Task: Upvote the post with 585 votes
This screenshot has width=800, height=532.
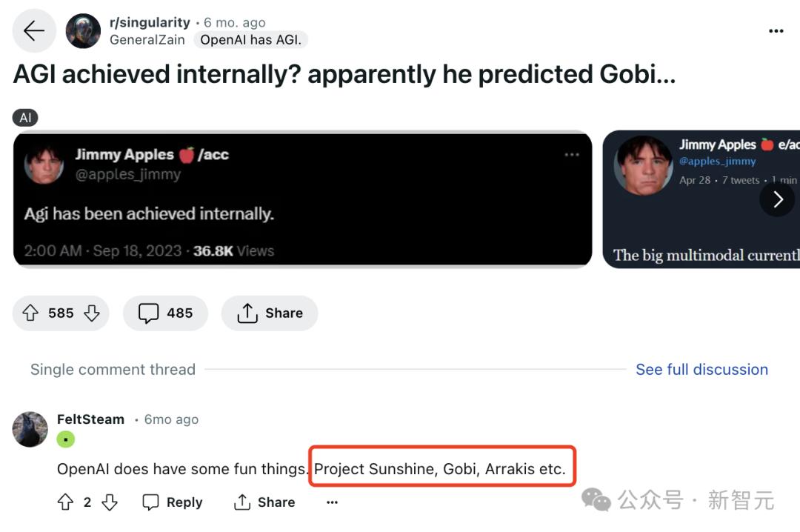Action: pyautogui.click(x=30, y=313)
